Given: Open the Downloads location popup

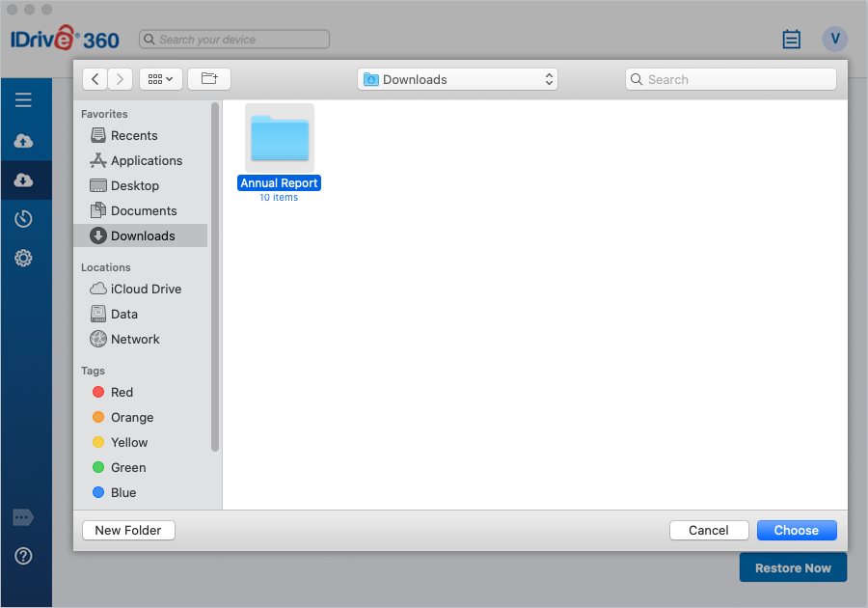Looking at the screenshot, I should [x=457, y=79].
